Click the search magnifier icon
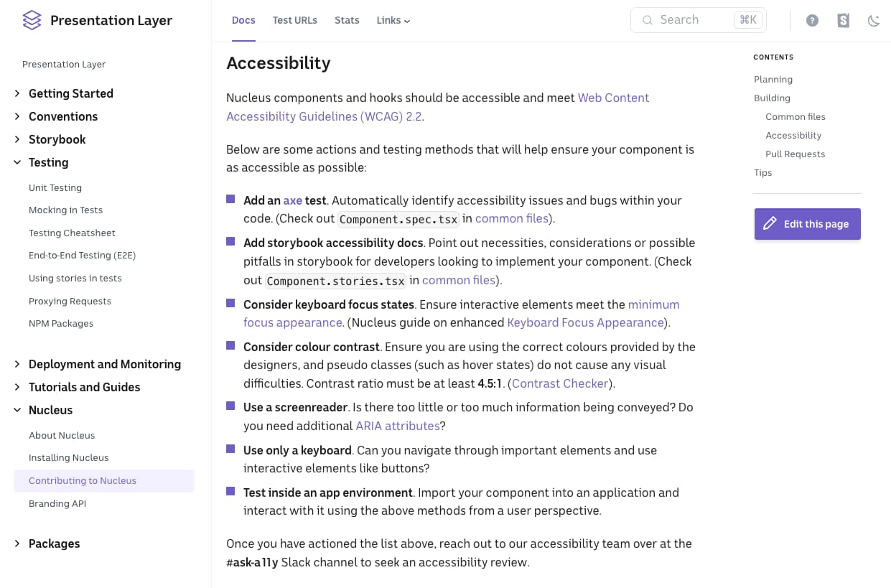Screen dimensions: 891x588 pos(648,19)
